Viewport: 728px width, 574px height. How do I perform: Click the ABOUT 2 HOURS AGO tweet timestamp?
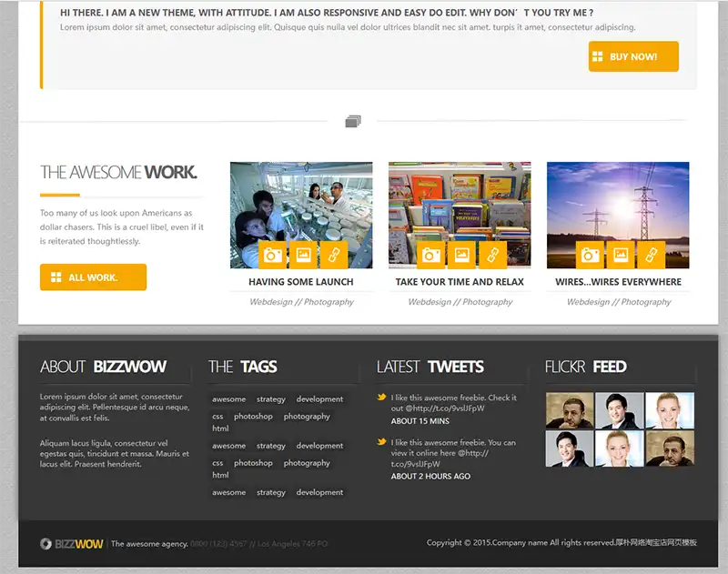click(x=430, y=476)
